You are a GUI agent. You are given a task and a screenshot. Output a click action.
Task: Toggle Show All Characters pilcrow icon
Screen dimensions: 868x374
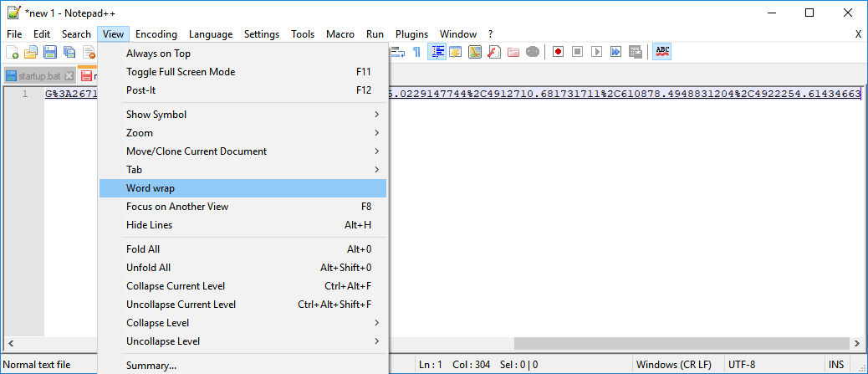click(416, 52)
